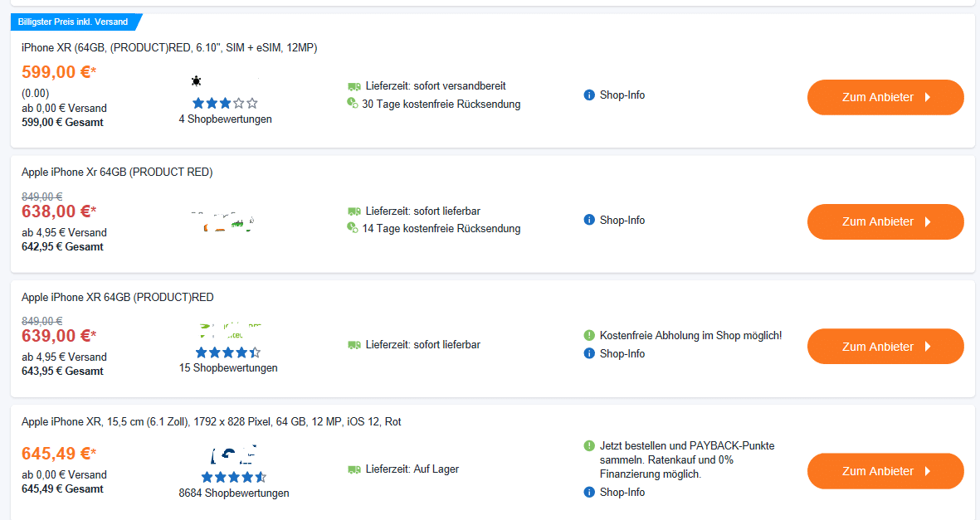Click 'ab 0,00 € Versand' under the 599,00 € price
The height and width of the screenshot is (520, 980).
(x=64, y=108)
